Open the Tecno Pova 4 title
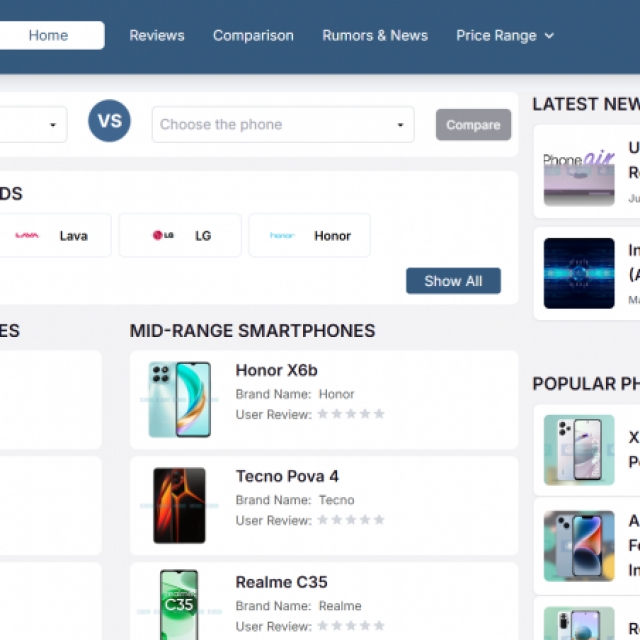Image resolution: width=640 pixels, height=640 pixels. click(287, 476)
